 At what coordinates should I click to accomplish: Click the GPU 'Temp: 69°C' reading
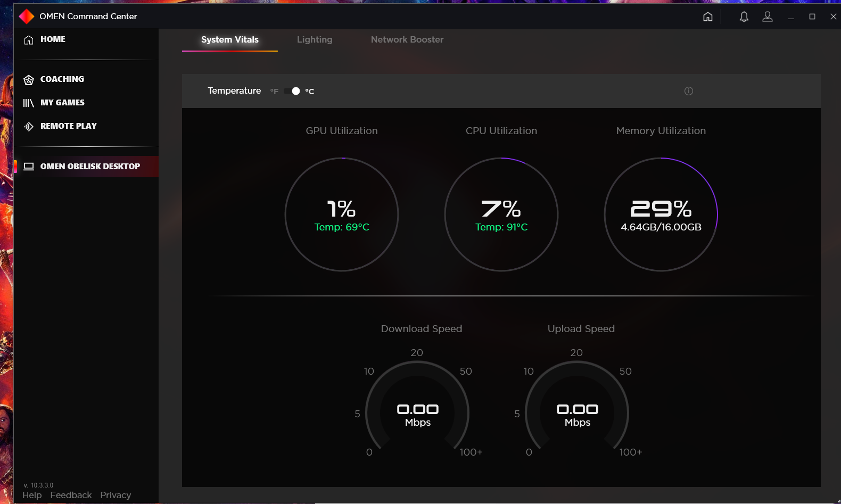[342, 227]
